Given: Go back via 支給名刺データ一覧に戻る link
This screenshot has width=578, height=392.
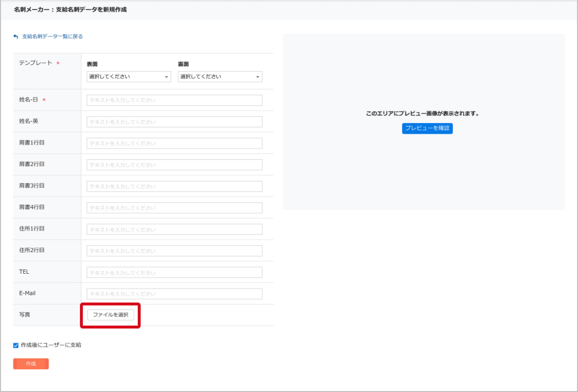Looking at the screenshot, I should tap(52, 37).
